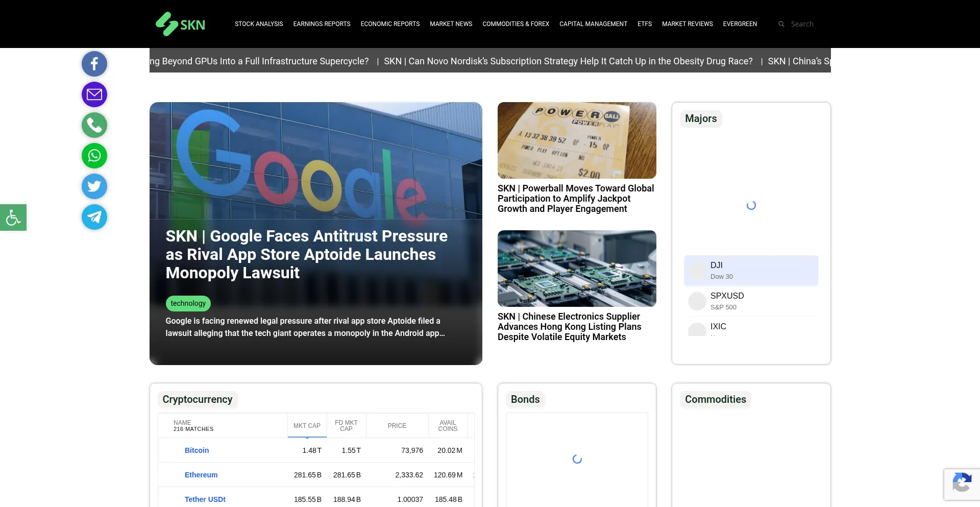Screen dimensions: 980x507
Task: Open the Capital Management menu item
Action: pyautogui.click(x=593, y=24)
